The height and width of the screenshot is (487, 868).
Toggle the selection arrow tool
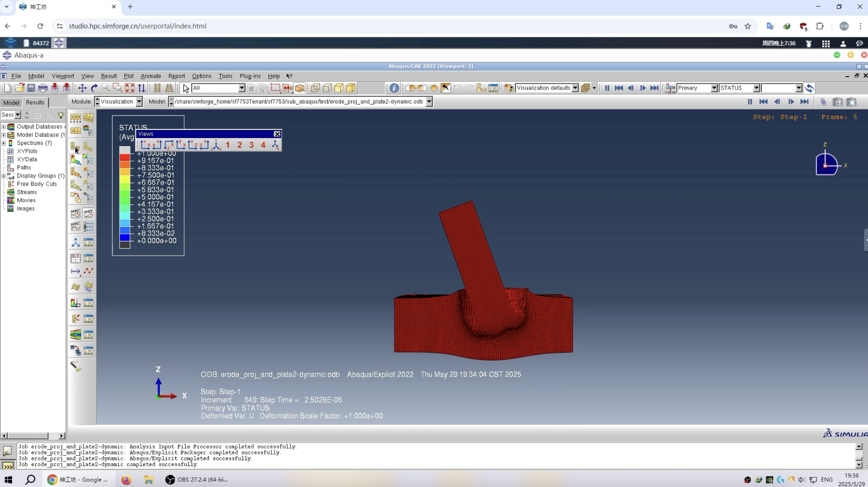click(186, 88)
